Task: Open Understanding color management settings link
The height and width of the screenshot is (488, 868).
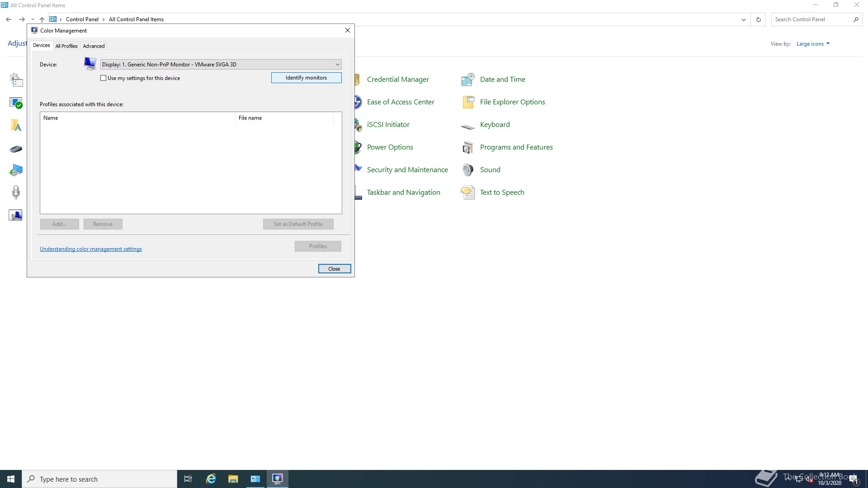Action: [x=91, y=249]
